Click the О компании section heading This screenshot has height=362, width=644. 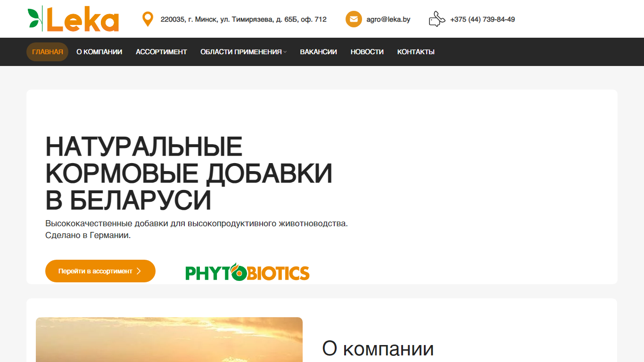pyautogui.click(x=378, y=349)
